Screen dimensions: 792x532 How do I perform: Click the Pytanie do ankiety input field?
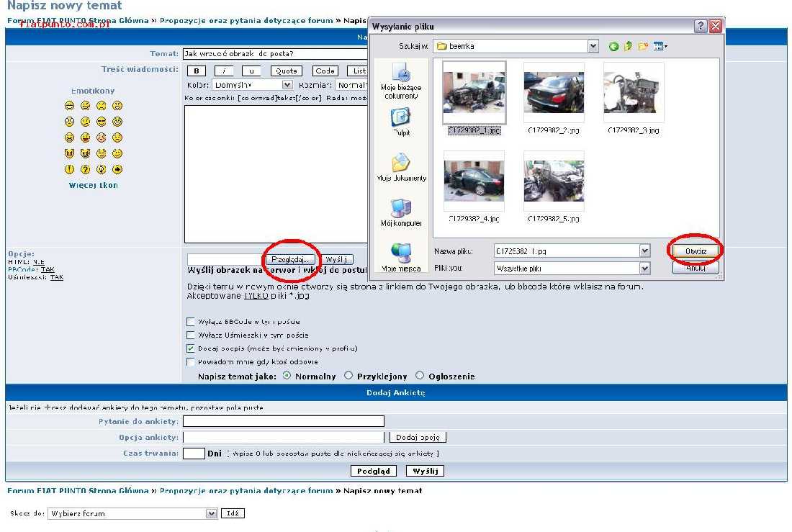coord(283,421)
